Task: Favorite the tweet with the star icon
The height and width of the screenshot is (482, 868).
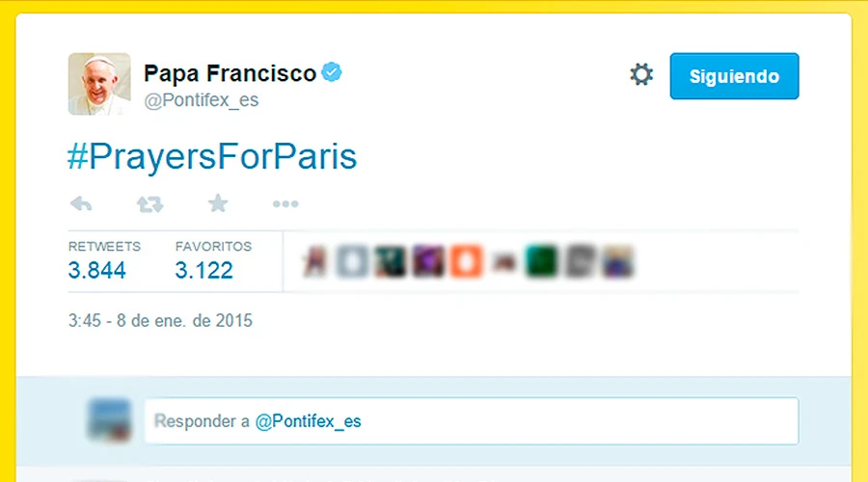Action: (218, 203)
